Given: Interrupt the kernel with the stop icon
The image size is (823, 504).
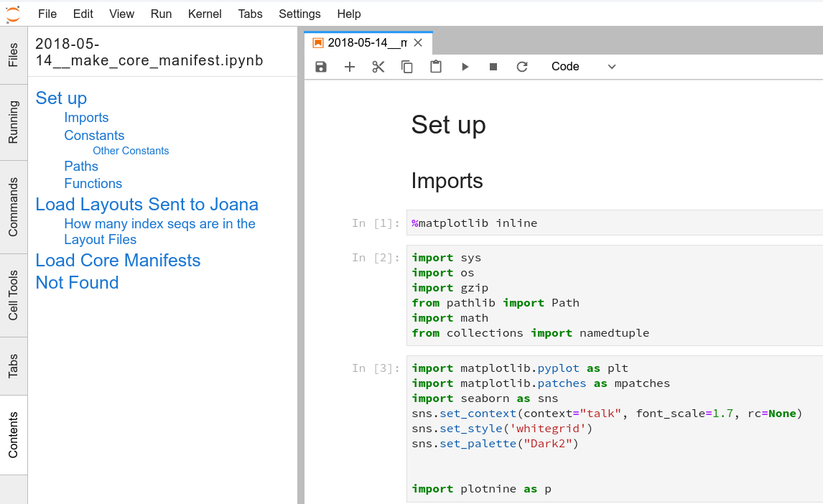Looking at the screenshot, I should point(493,66).
